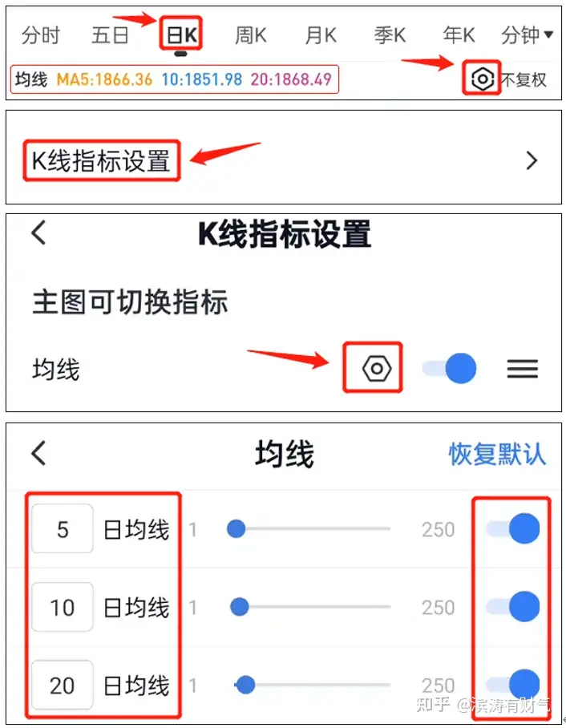Select the 月K tab
The image size is (566, 728).
321,34
